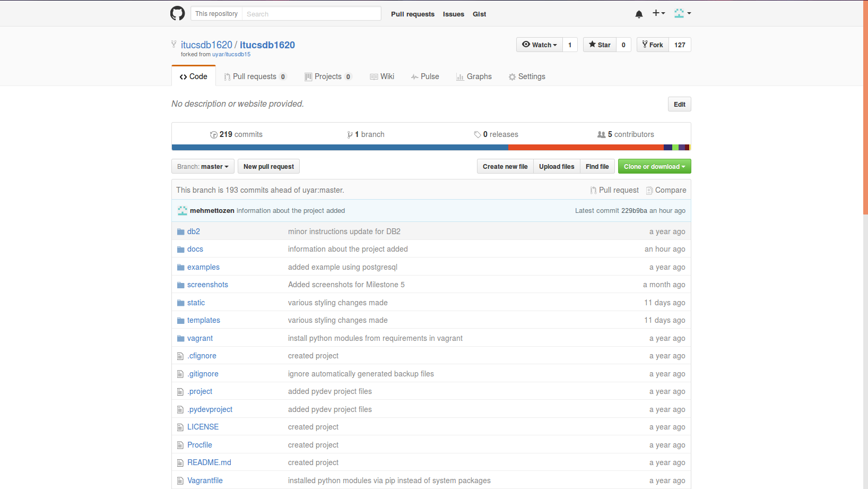Click the Vagrantfile file icon

click(180, 481)
